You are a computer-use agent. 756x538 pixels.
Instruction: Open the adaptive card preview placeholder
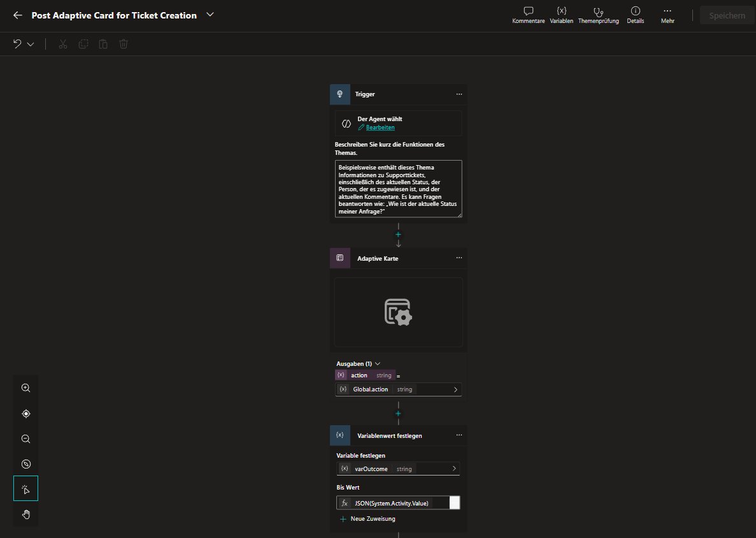pos(398,312)
